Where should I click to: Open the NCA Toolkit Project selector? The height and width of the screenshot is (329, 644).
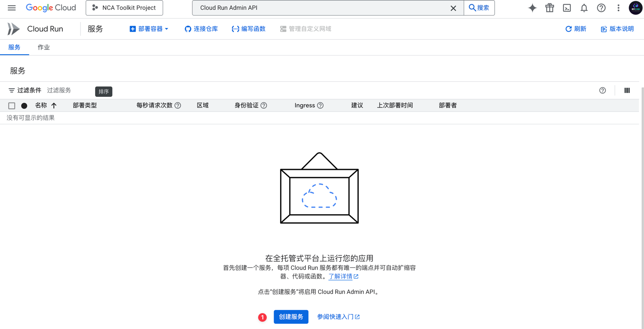tap(124, 8)
